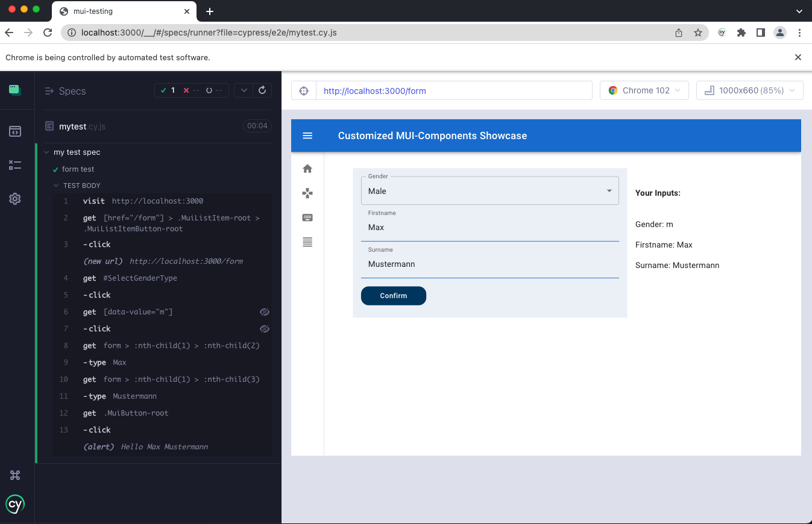Rerun all tests with the reload icon
This screenshot has height=524, width=812.
click(262, 90)
